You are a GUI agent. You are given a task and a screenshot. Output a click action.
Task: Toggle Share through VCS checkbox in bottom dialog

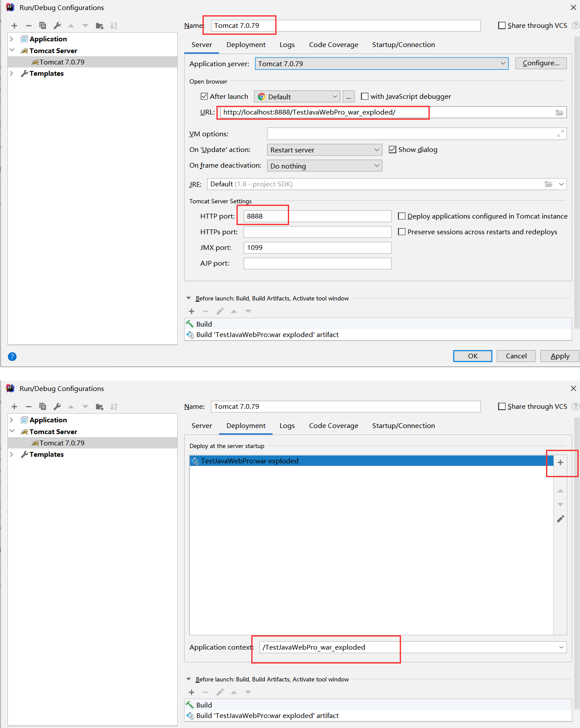coord(502,407)
